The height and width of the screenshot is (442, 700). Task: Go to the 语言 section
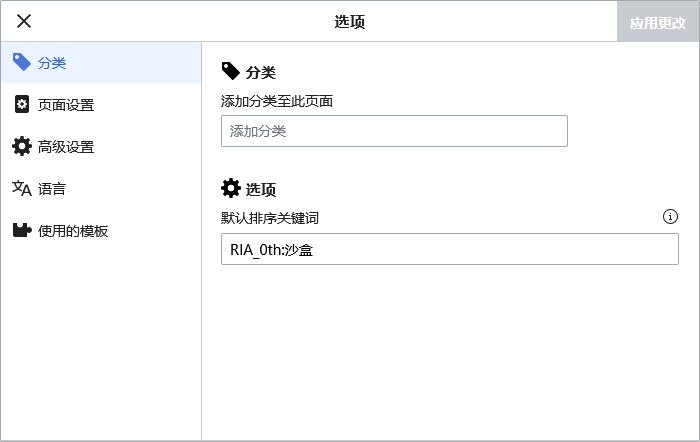coord(52,189)
